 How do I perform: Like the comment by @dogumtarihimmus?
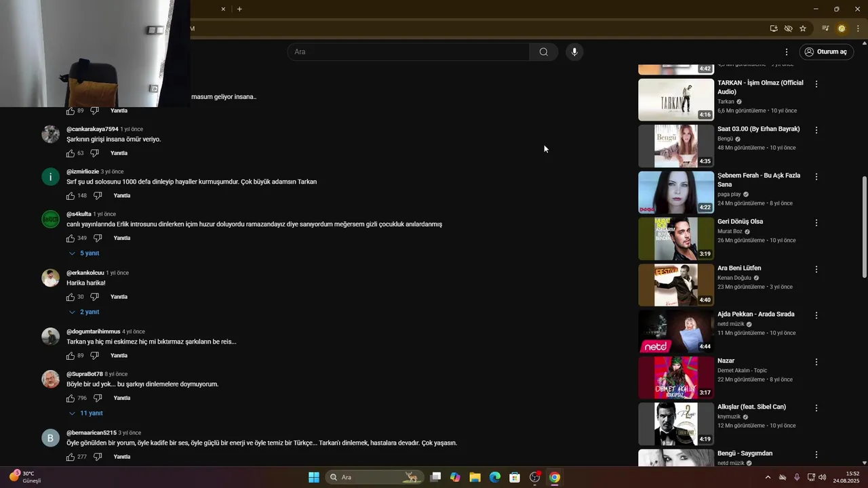tap(71, 356)
